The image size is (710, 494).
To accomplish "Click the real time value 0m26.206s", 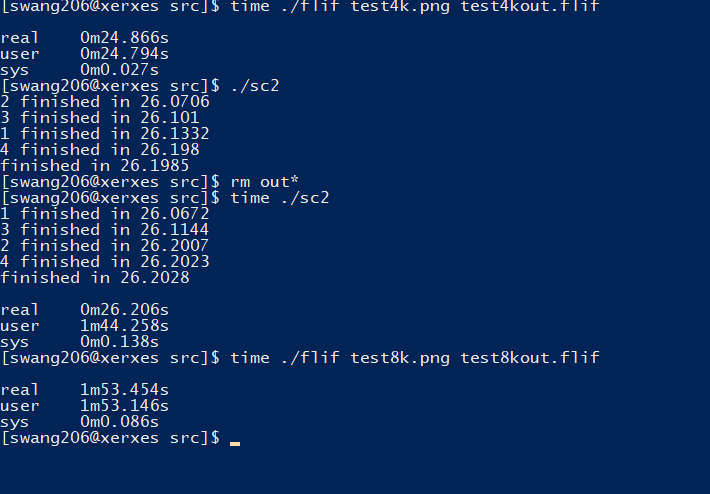I will (x=124, y=310).
